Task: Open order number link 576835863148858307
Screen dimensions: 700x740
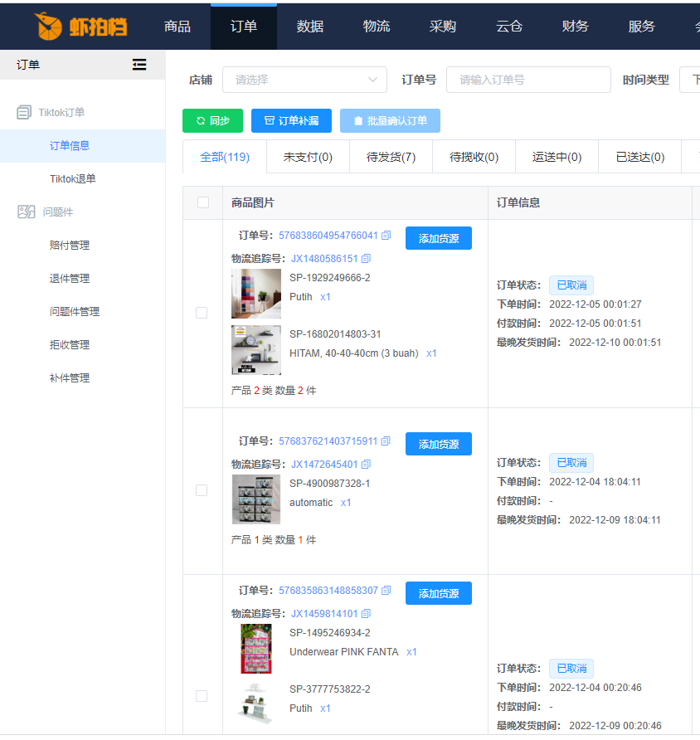Action: point(328,591)
